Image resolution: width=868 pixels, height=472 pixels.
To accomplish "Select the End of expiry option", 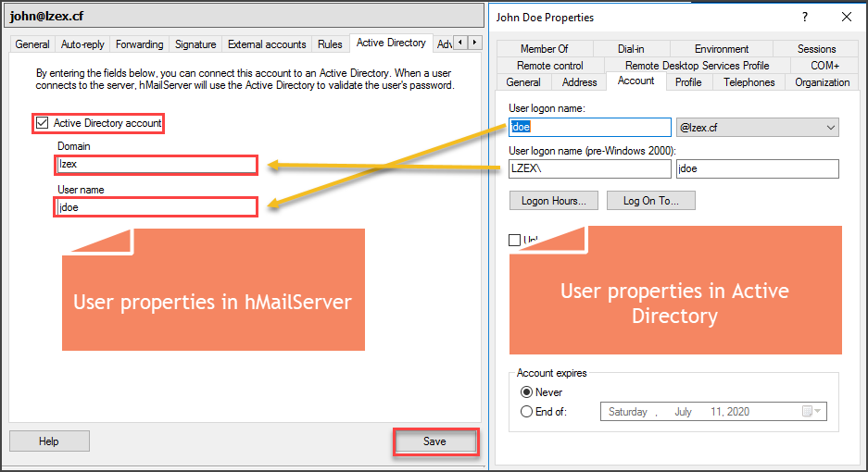I will [526, 412].
